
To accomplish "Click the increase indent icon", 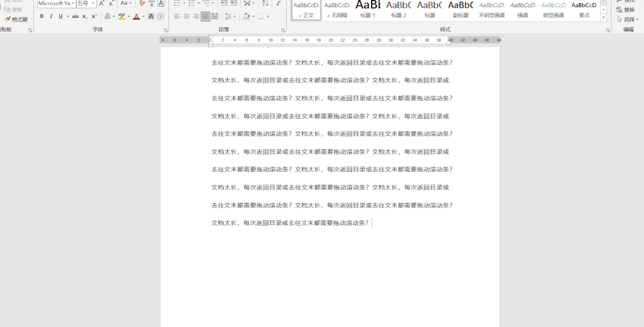I will (234, 4).
